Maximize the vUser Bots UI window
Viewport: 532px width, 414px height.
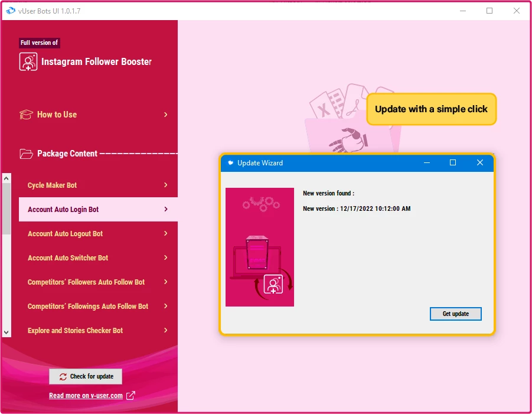pos(489,11)
